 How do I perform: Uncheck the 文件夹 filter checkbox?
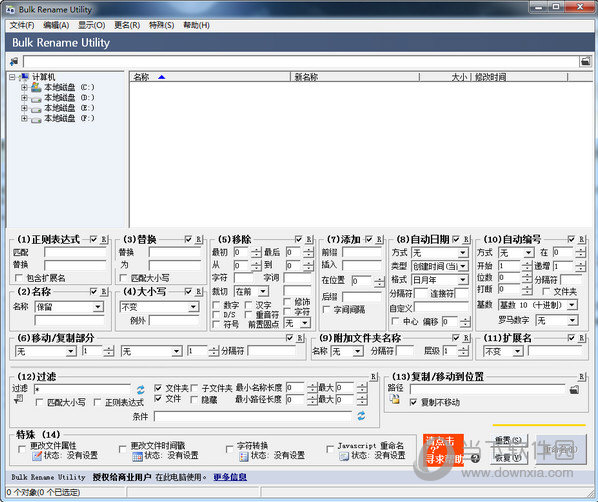tap(158, 388)
